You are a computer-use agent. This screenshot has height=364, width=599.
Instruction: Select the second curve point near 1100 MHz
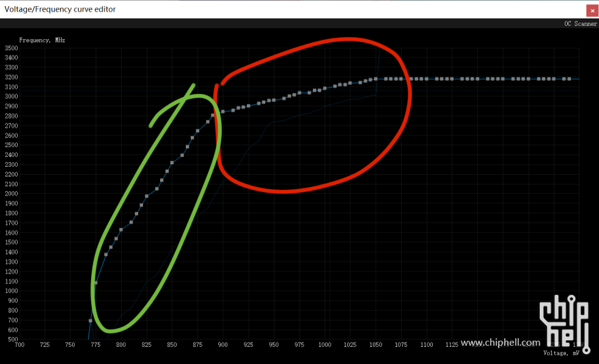pyautogui.click(x=96, y=283)
